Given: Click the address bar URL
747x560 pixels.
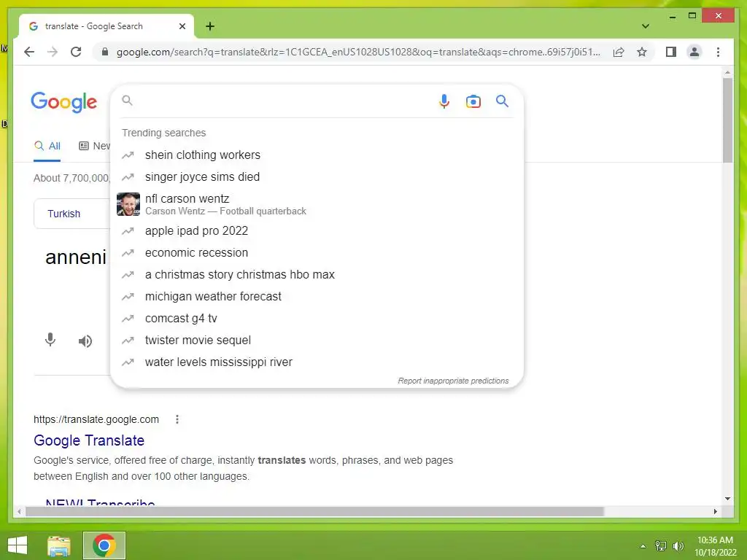Looking at the screenshot, I should click(x=358, y=52).
